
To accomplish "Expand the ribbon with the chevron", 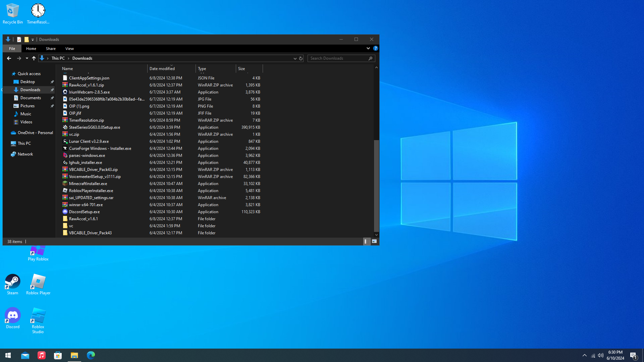I will pos(368,49).
